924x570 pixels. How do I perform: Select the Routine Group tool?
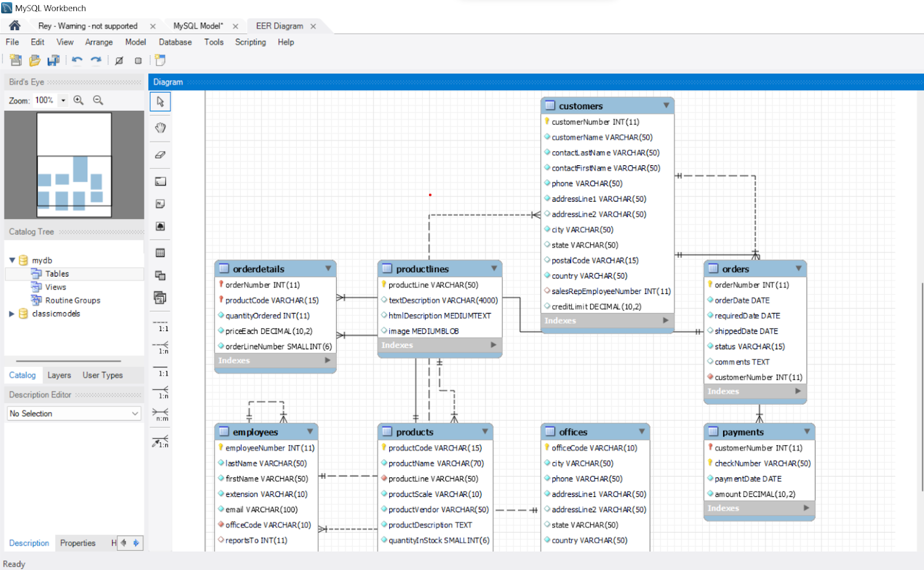pos(161,297)
